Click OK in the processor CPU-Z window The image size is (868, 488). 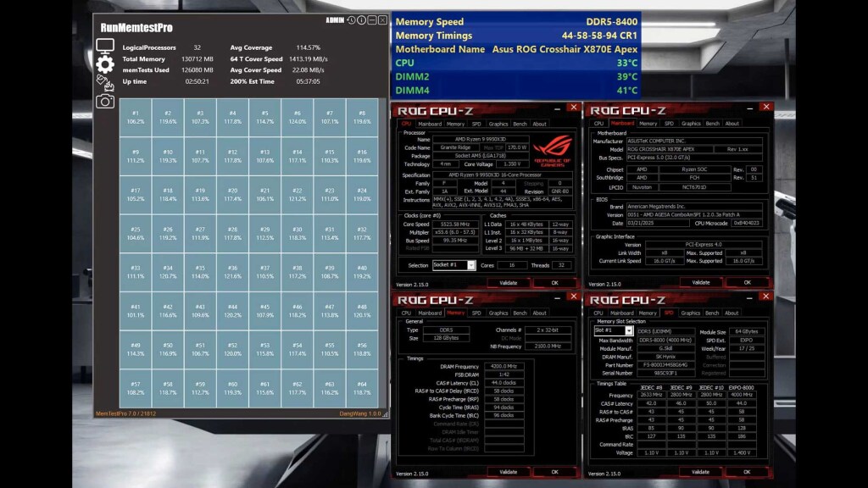pos(554,283)
